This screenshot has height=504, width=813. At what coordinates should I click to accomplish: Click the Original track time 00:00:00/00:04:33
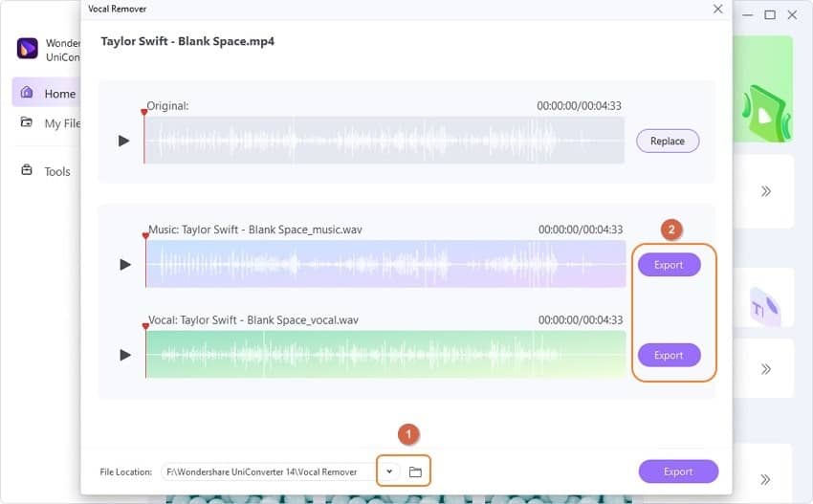pyautogui.click(x=579, y=106)
